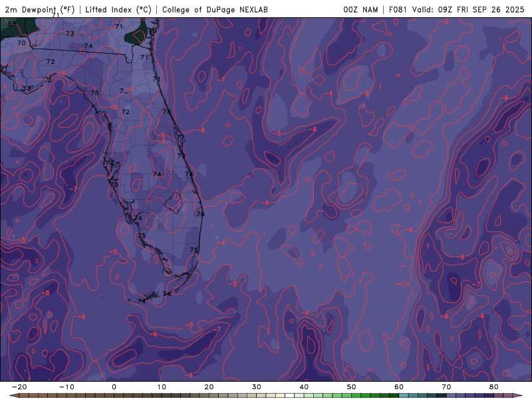Click 'Valid: 09Z FRI SEP 26 2025' text
This screenshot has height=399, width=532.
click(468, 9)
